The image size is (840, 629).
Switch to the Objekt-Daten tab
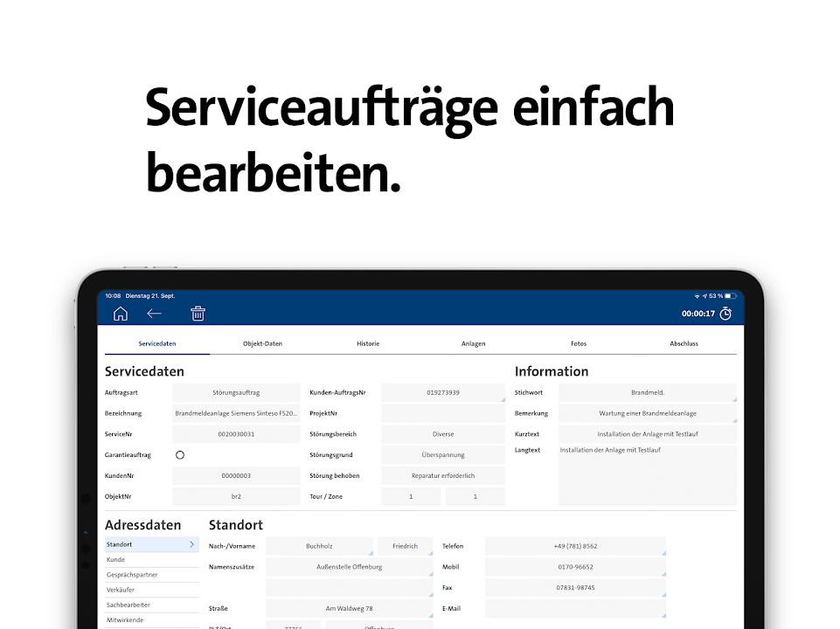(x=262, y=344)
